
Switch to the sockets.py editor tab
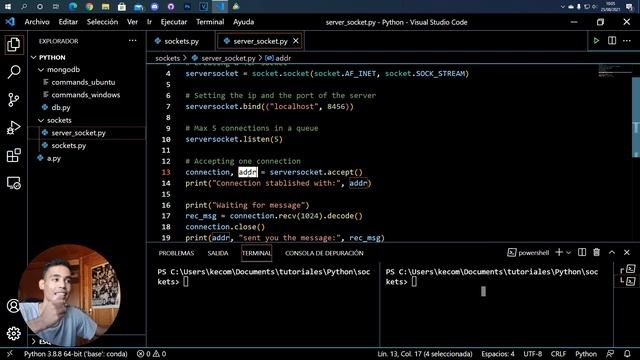181,41
